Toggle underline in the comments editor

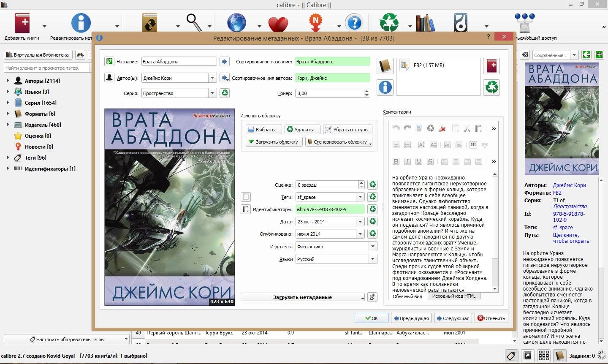pos(419,161)
